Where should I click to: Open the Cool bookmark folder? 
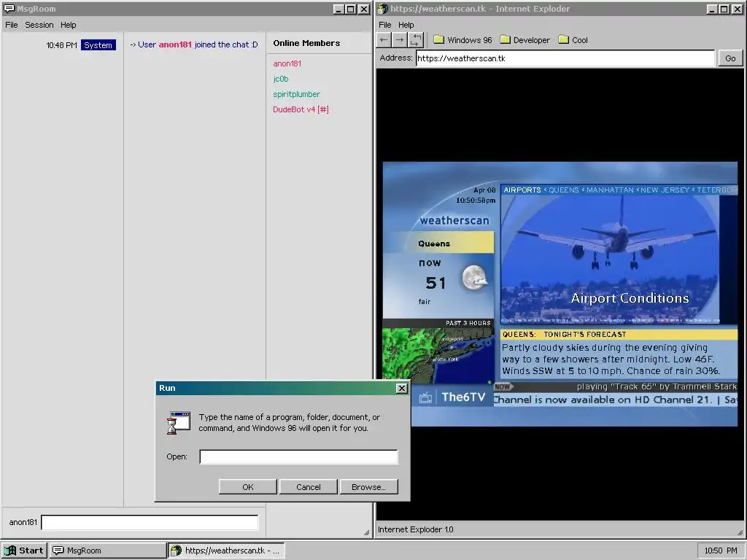point(573,40)
